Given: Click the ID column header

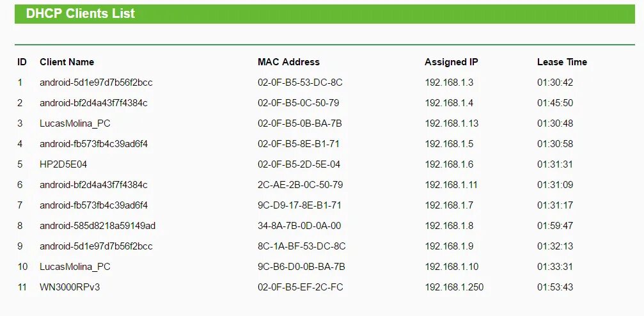Looking at the screenshot, I should click(22, 62).
